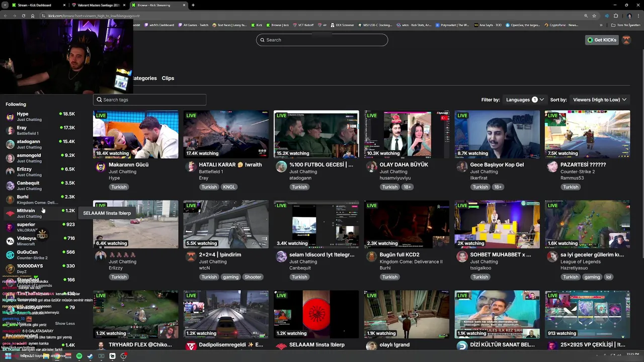Click channel avatar beside PAZARTESİ ?????? stream
This screenshot has height=362, width=644.
tap(552, 167)
